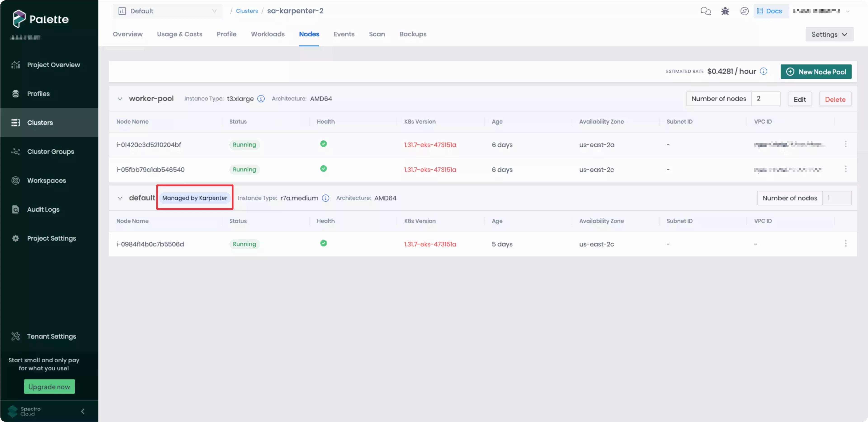Open three-dot menu for node i-01420c3d5210204bf
This screenshot has width=868, height=422.
tap(845, 144)
